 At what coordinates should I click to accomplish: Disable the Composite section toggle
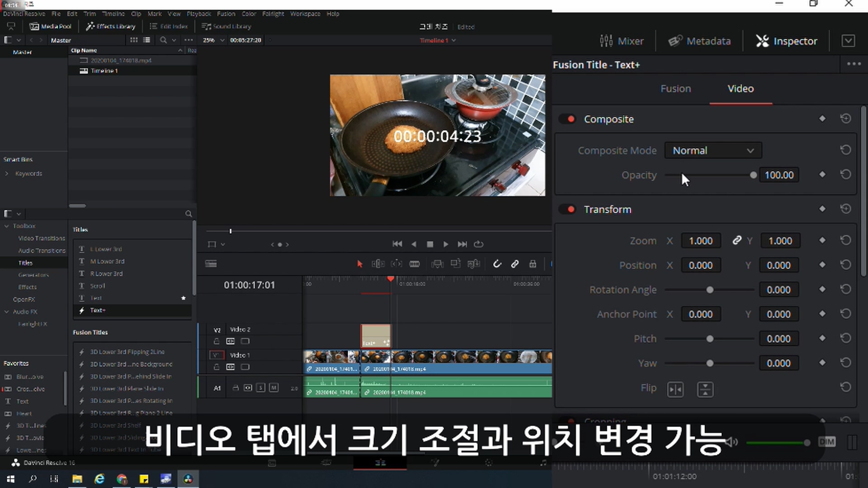(567, 119)
